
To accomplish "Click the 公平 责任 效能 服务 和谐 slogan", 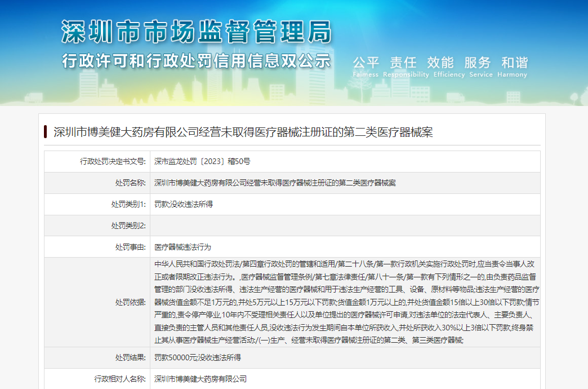I will [x=440, y=63].
